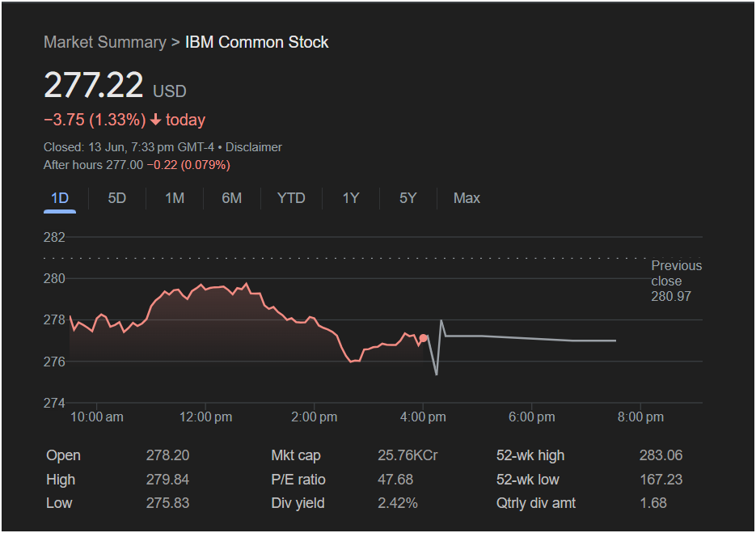The width and height of the screenshot is (756, 533).
Task: Click the P/E ratio value 47.68
Action: [395, 480]
